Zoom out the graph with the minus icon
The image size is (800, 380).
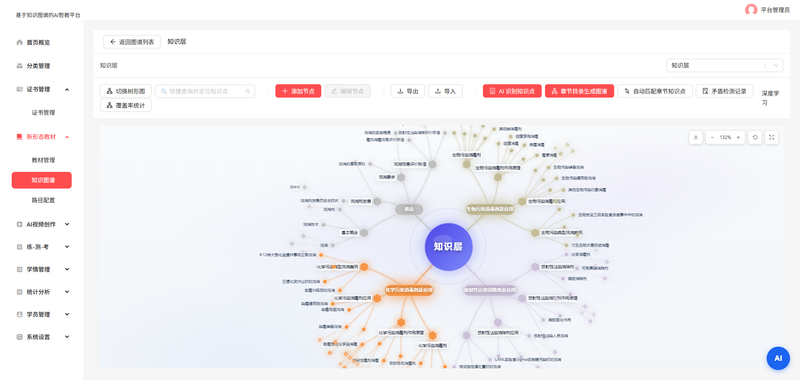(713, 138)
